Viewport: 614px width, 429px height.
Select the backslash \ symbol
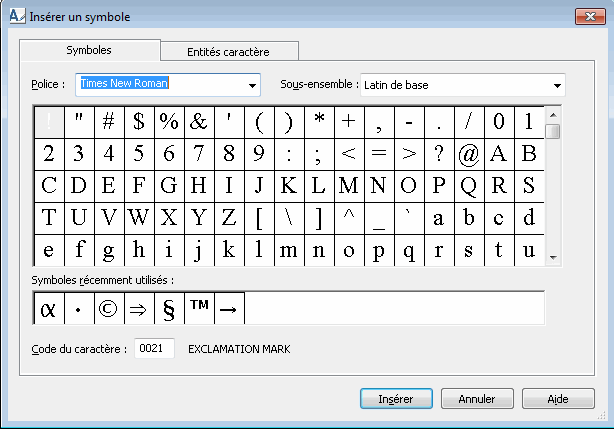pyautogui.click(x=289, y=218)
